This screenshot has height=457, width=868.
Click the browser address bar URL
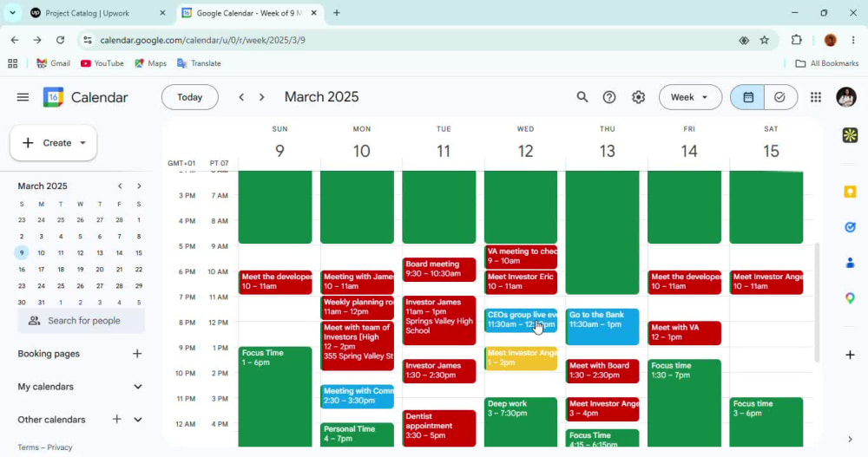pyautogui.click(x=202, y=40)
